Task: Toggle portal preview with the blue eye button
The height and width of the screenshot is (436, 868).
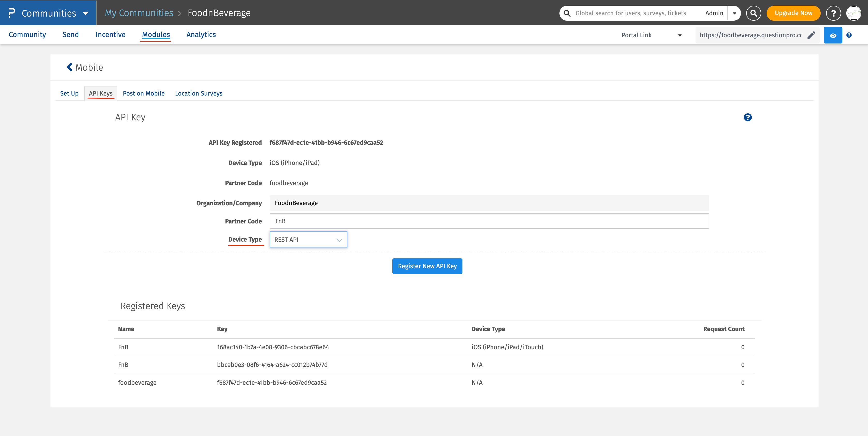Action: (x=833, y=35)
